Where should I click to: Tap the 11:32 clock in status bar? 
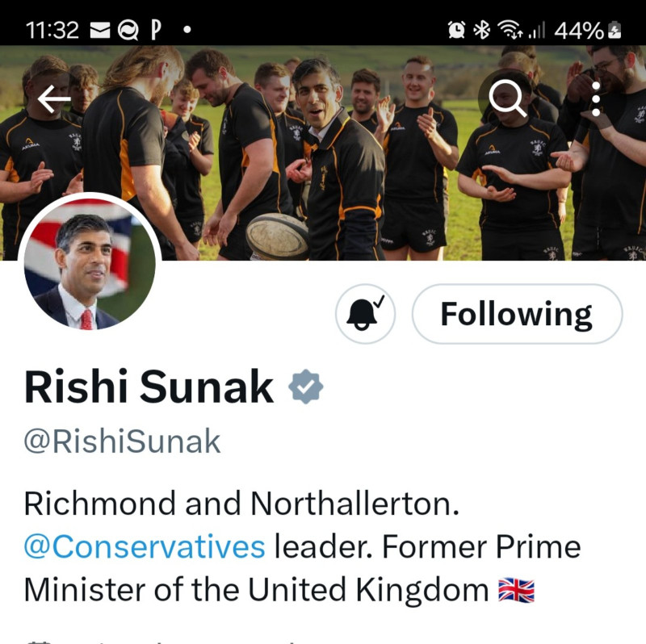[x=52, y=31]
